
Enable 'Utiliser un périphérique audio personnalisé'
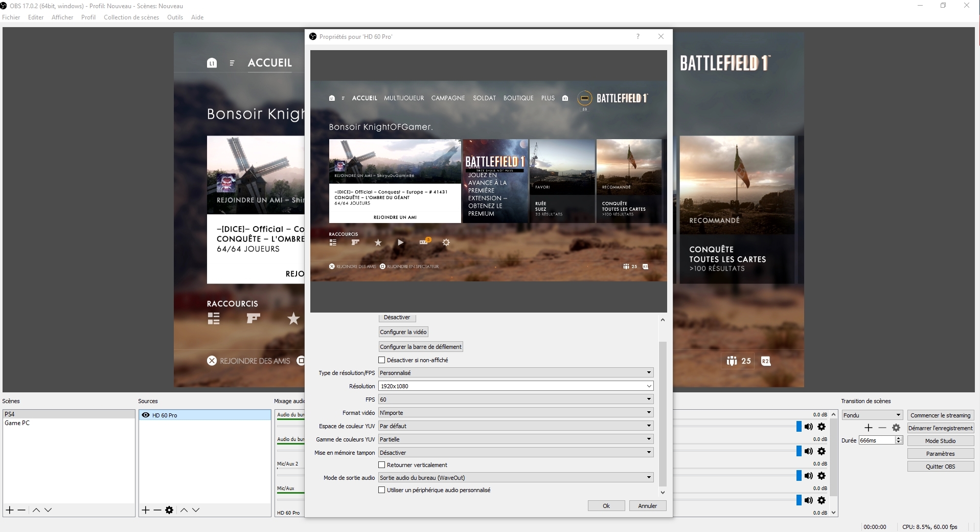point(381,490)
